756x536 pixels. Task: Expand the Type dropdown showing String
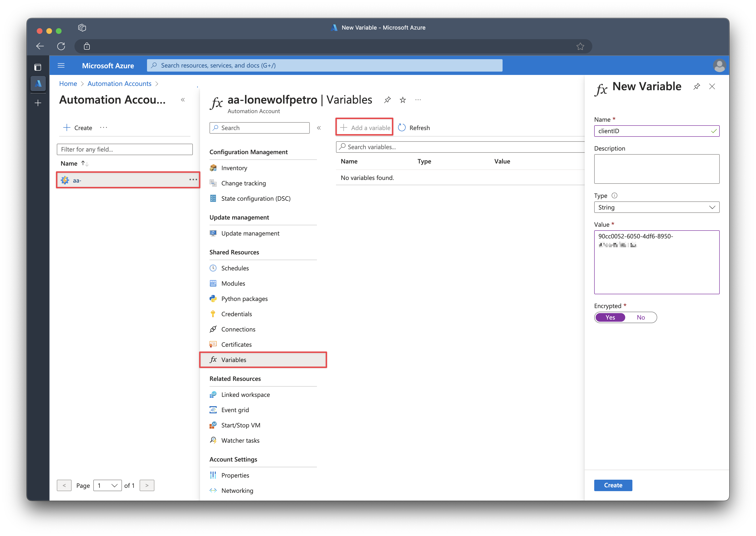(x=656, y=207)
